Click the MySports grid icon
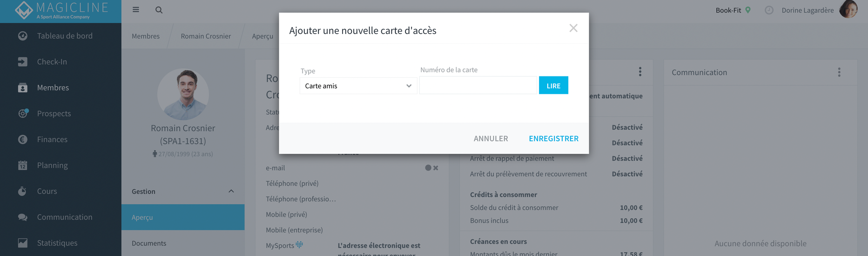868x256 pixels. (299, 244)
